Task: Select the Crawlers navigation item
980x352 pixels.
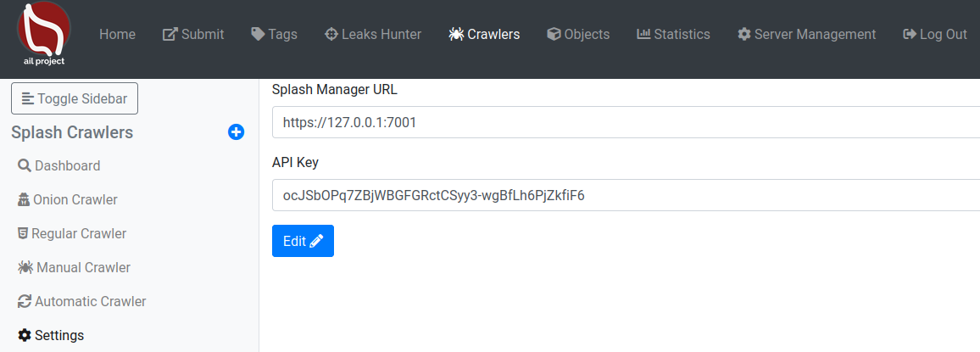Action: coord(485,35)
